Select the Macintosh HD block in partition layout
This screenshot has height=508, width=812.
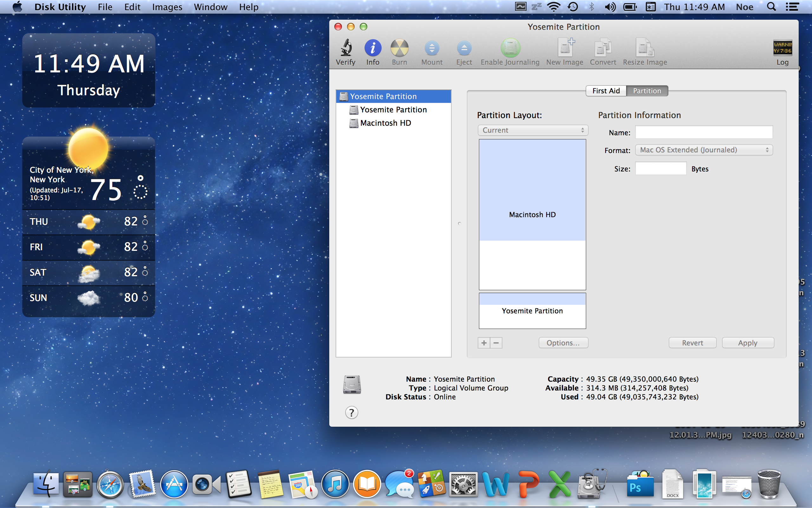[x=532, y=214]
